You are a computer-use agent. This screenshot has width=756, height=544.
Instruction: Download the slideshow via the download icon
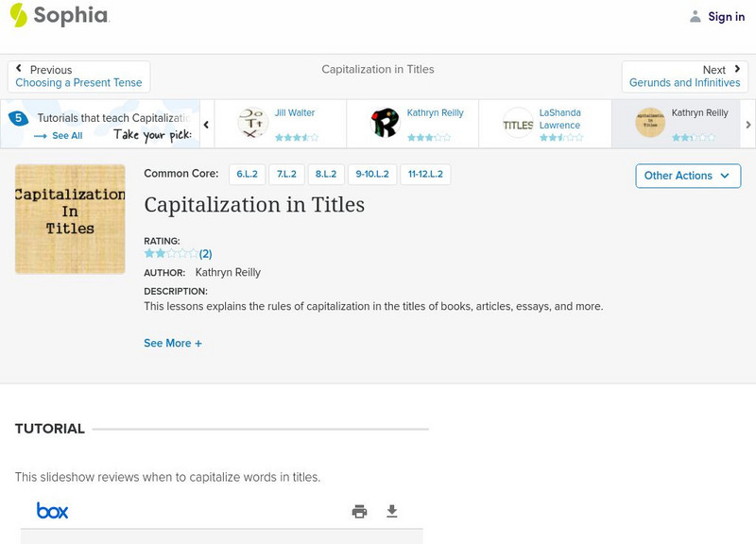391,510
